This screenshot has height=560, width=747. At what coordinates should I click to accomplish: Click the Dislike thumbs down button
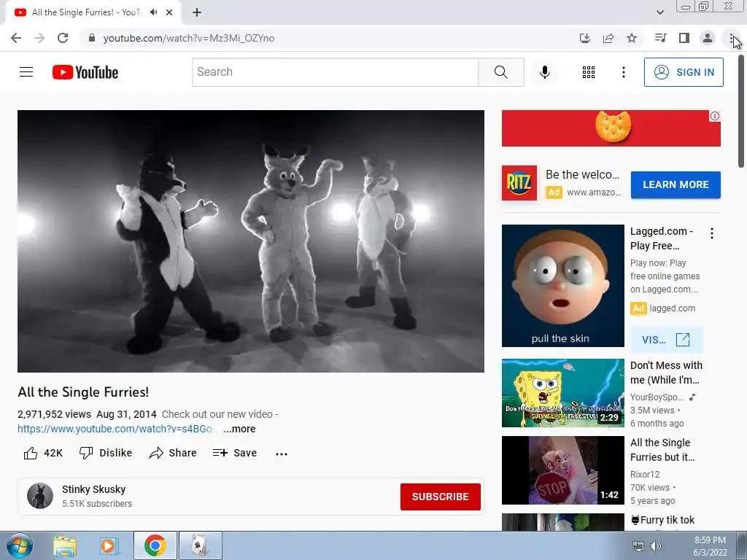coord(106,453)
